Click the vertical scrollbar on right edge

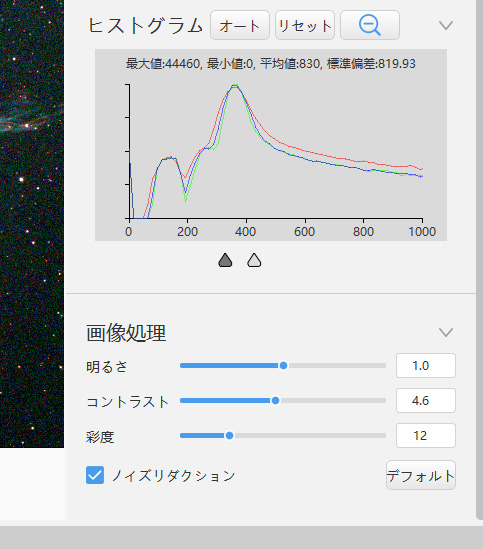click(x=479, y=259)
